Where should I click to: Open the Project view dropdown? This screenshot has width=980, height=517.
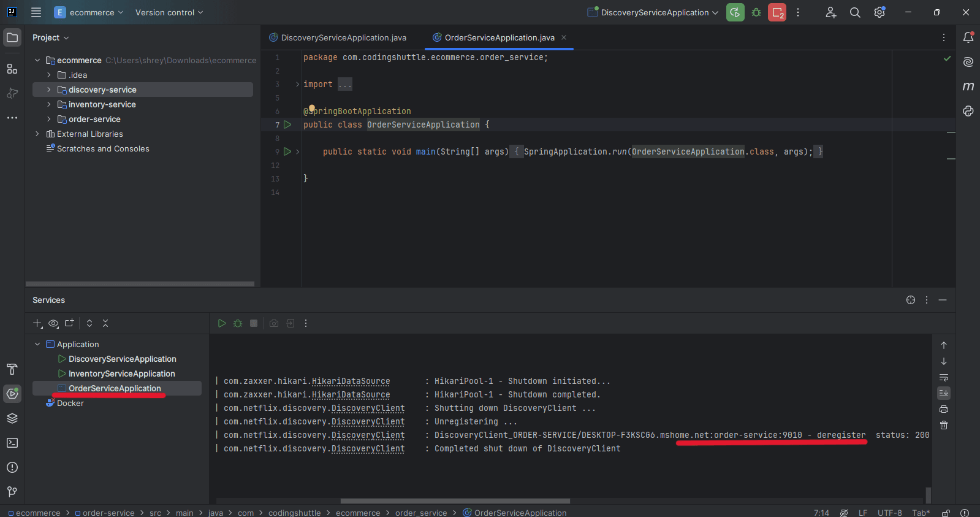click(50, 37)
